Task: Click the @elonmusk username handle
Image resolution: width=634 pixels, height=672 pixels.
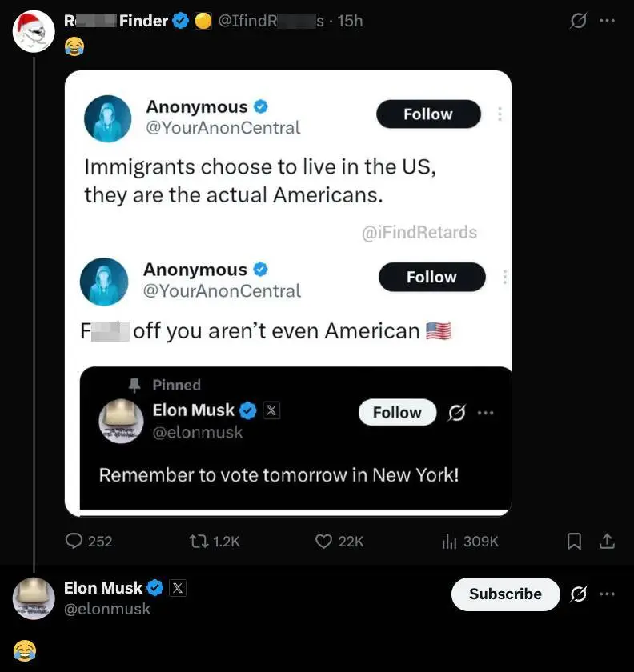Action: click(x=107, y=609)
